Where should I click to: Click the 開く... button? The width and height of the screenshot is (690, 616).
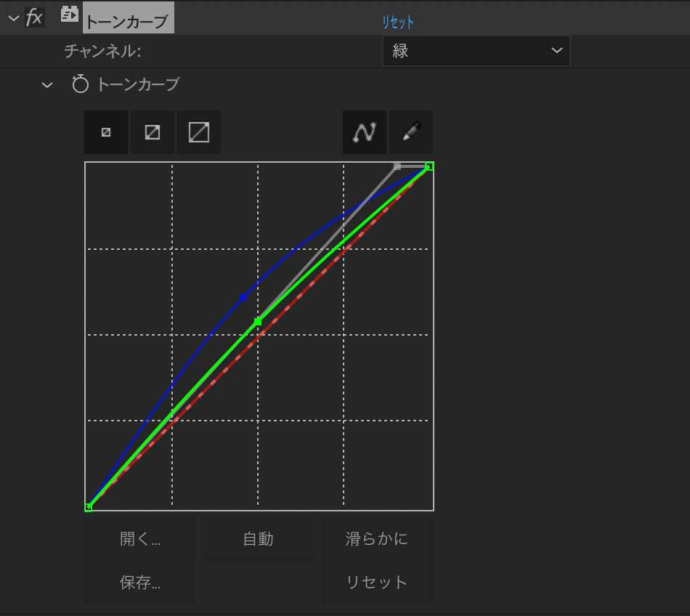(x=140, y=539)
